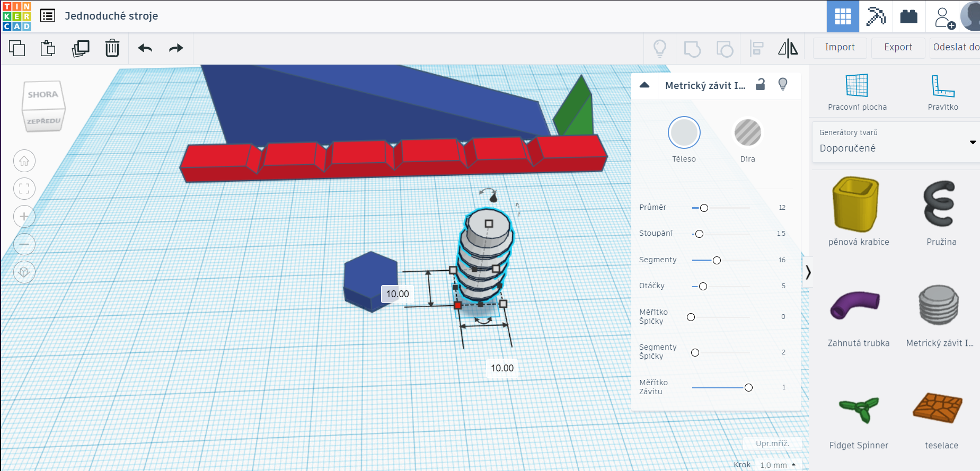This screenshot has width=980, height=471.
Task: Zoom in with the plus button
Action: coord(24,216)
